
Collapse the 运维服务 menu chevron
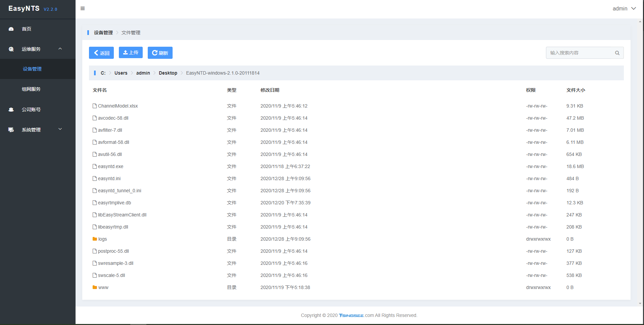(60, 49)
